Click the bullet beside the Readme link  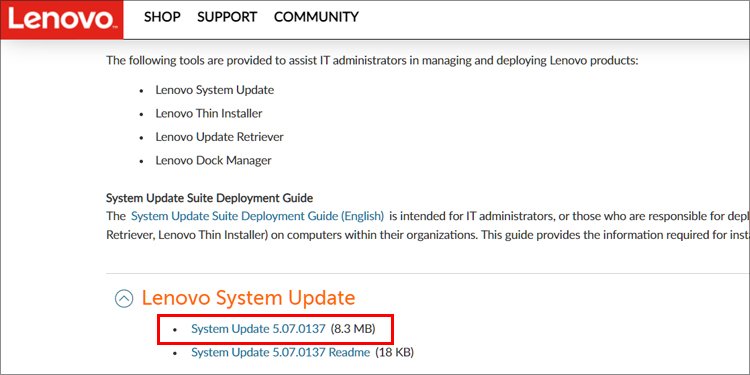(x=175, y=353)
